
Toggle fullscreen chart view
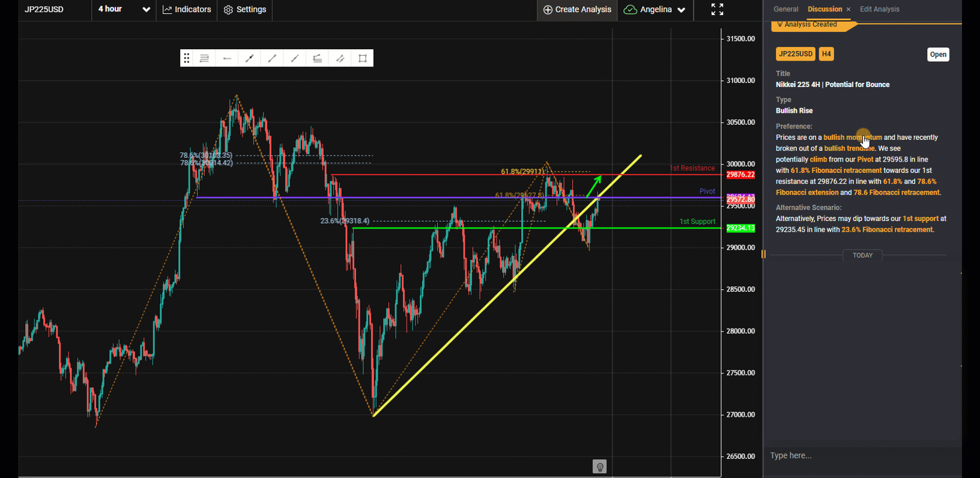click(x=717, y=9)
